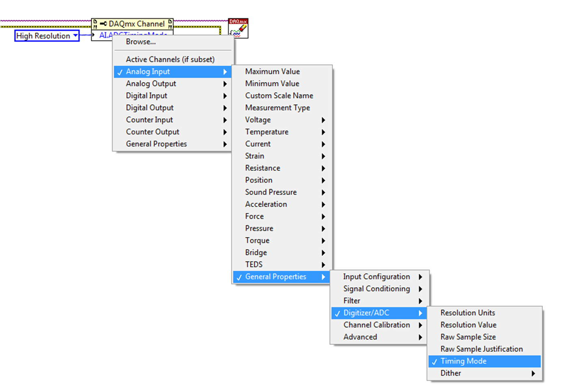Open the Pressure submenu

[282, 228]
